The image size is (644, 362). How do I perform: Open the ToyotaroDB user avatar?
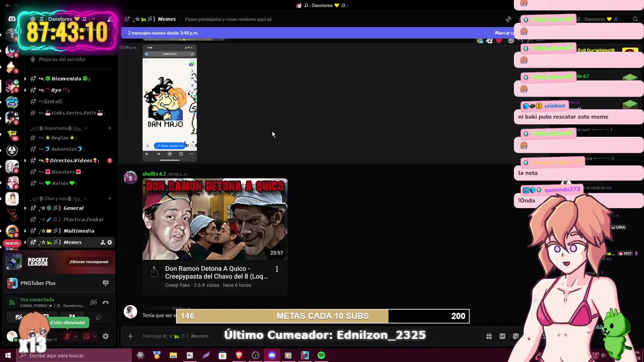[x=130, y=312]
